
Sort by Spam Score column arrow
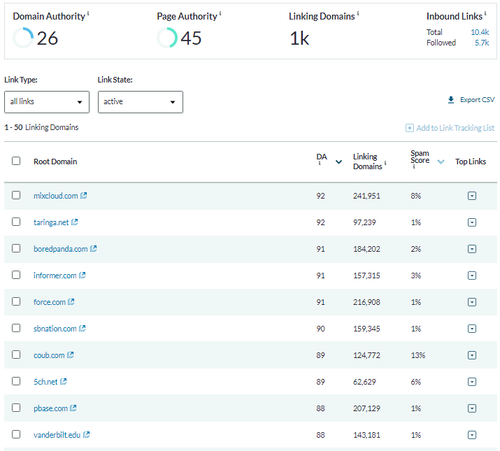(x=441, y=162)
